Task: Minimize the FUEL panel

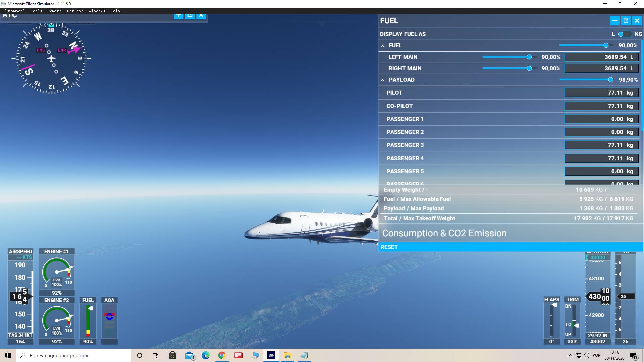Action: [x=614, y=21]
